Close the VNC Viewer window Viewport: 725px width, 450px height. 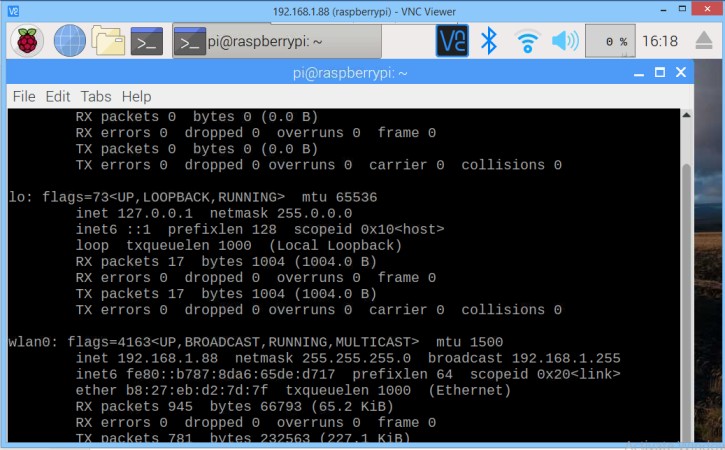click(708, 9)
